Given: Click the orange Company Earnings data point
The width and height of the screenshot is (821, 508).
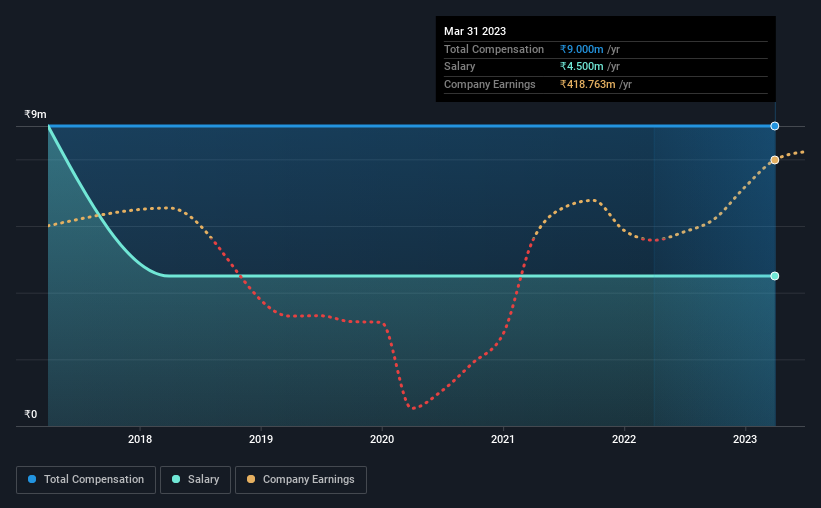Looking at the screenshot, I should point(774,160).
